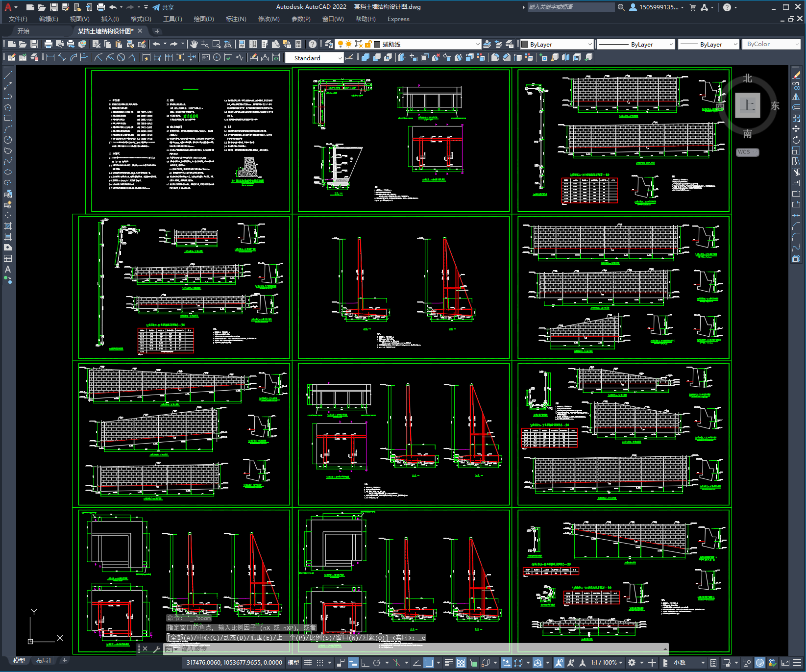Toggle ortho mode in status bar
The width and height of the screenshot is (806, 672).
tap(365, 662)
